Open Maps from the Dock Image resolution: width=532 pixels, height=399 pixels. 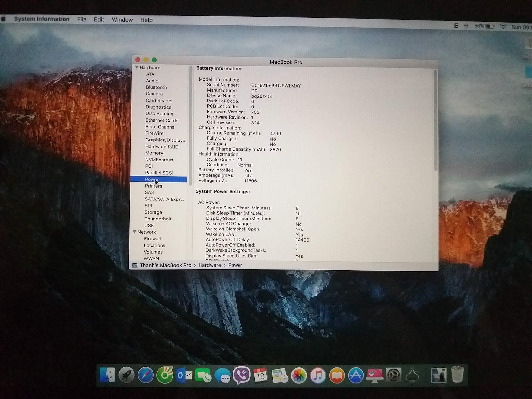pyautogui.click(x=280, y=375)
